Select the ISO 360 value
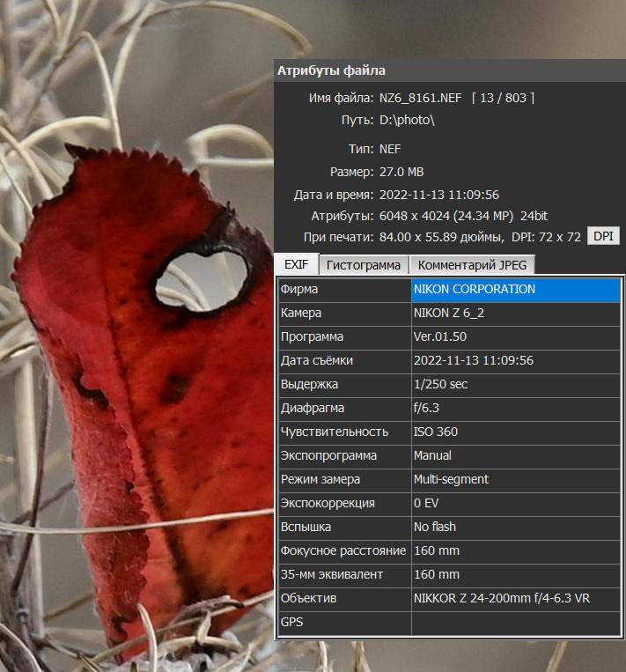Screen dimensions: 626x672 pos(516,432)
